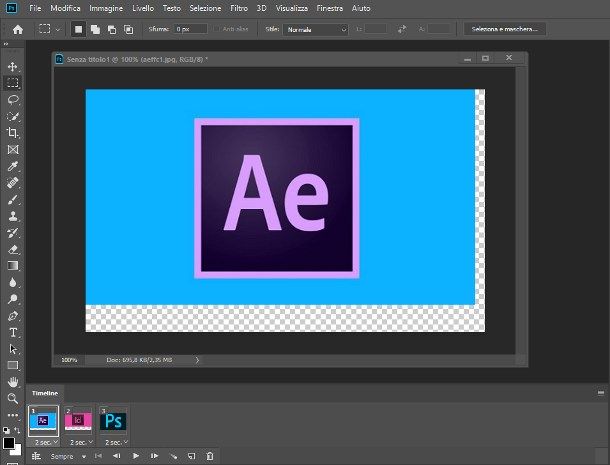Select the Path Selection tool
The height and width of the screenshot is (465, 610).
pyautogui.click(x=12, y=349)
